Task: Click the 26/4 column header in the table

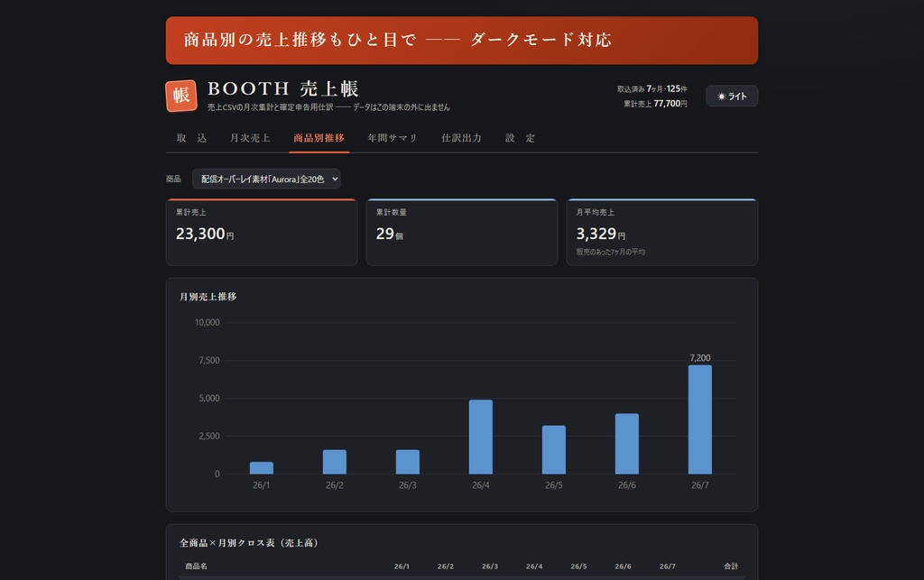Action: (x=534, y=566)
